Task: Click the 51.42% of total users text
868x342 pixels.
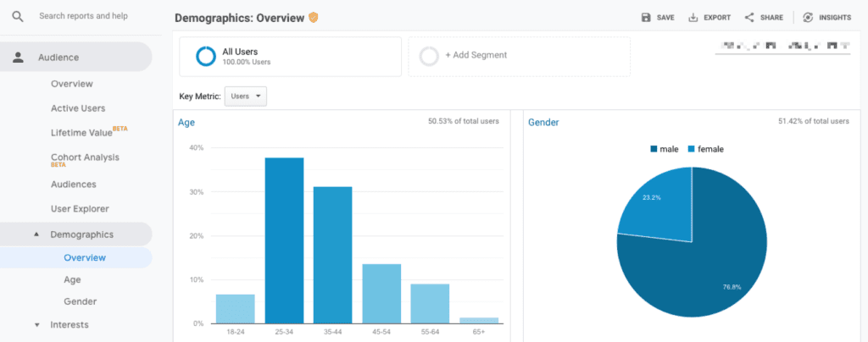Action: [814, 121]
